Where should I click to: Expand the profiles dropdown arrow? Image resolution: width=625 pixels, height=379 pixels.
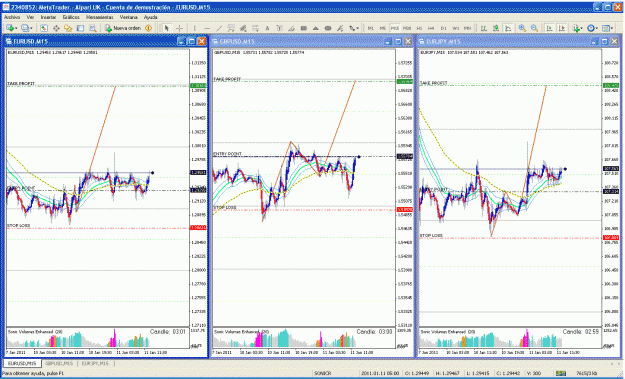coord(31,28)
